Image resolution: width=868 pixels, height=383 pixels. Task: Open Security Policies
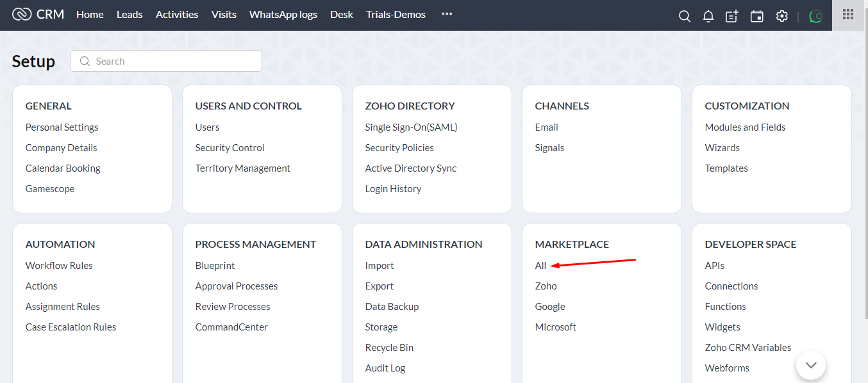(399, 148)
